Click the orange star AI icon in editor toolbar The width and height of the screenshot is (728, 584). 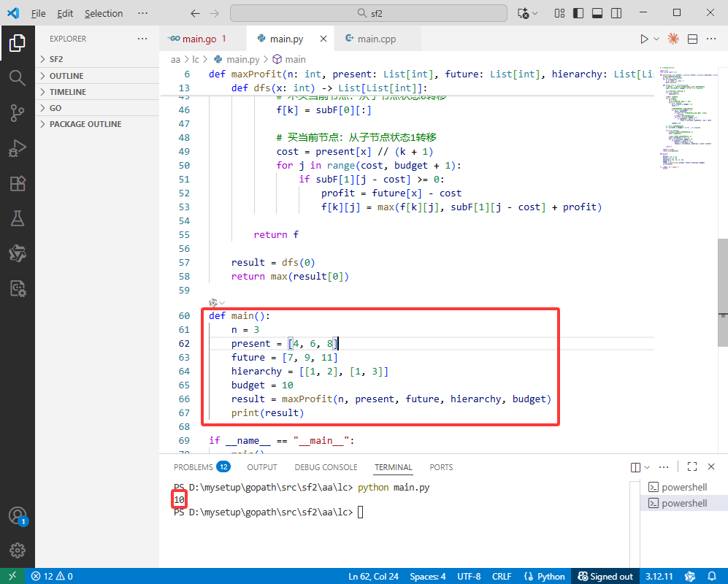pos(673,39)
